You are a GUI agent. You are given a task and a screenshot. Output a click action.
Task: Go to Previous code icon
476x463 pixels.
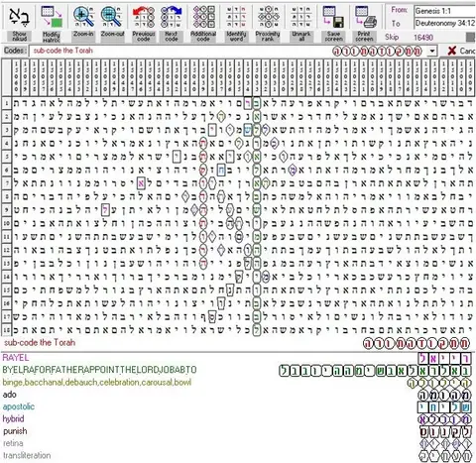(144, 17)
